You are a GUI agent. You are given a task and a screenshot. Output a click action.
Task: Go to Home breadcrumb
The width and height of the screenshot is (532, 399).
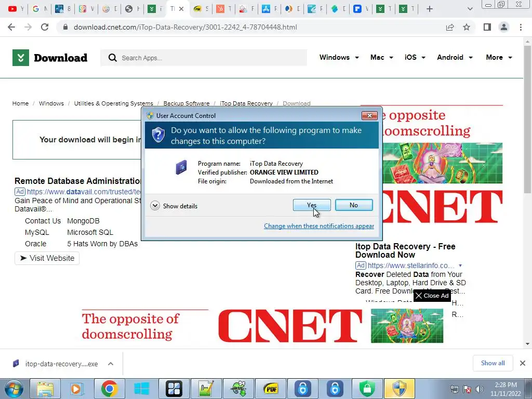coord(20,103)
